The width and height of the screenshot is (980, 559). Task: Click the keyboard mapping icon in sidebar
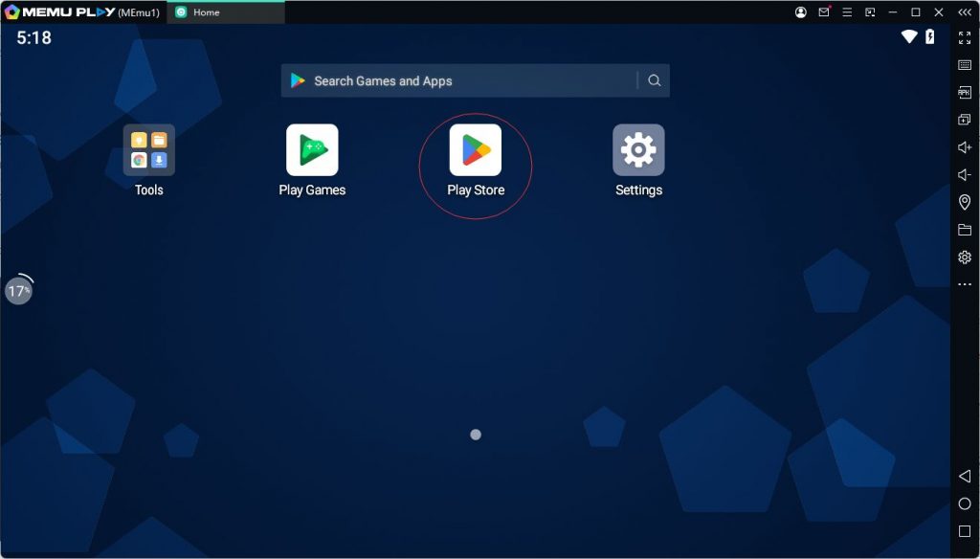point(965,65)
